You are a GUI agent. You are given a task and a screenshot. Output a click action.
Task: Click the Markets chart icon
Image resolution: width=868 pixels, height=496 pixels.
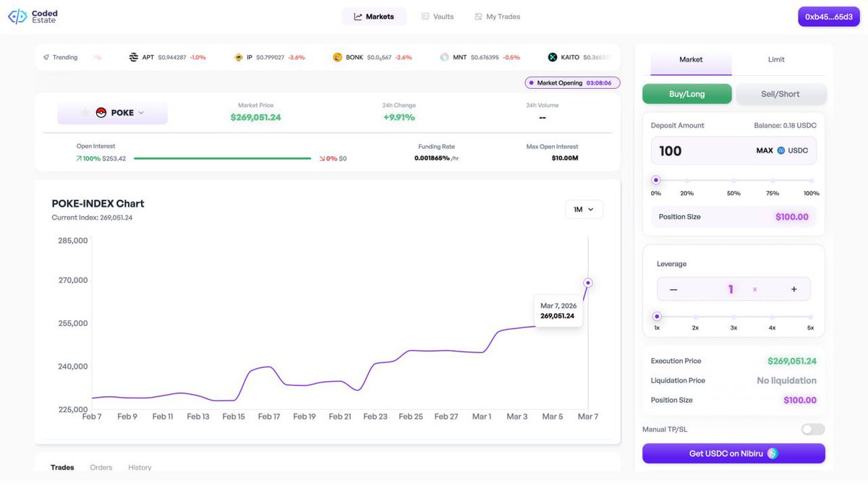pyautogui.click(x=357, y=17)
